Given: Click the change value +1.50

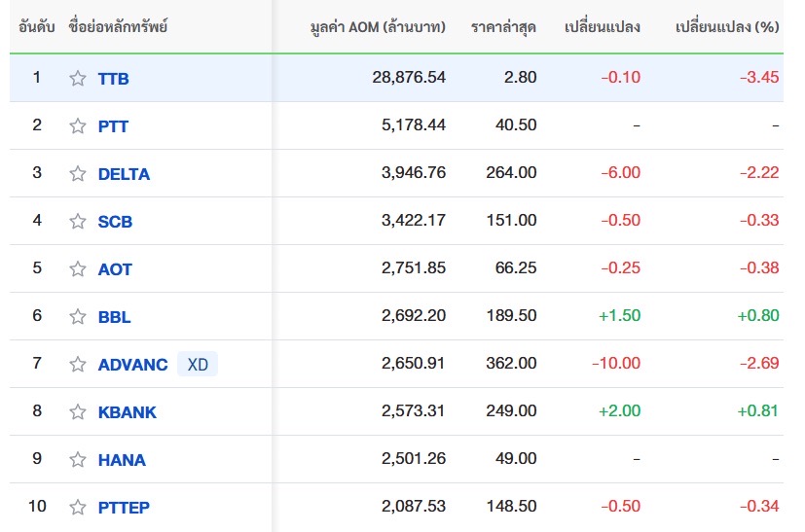Looking at the screenshot, I should 620,315.
